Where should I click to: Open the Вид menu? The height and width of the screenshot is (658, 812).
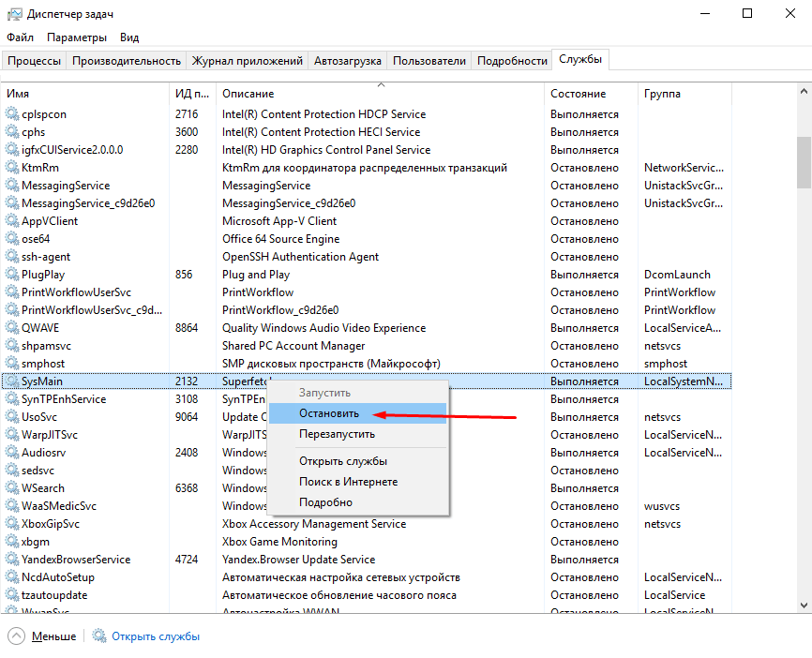(x=129, y=37)
